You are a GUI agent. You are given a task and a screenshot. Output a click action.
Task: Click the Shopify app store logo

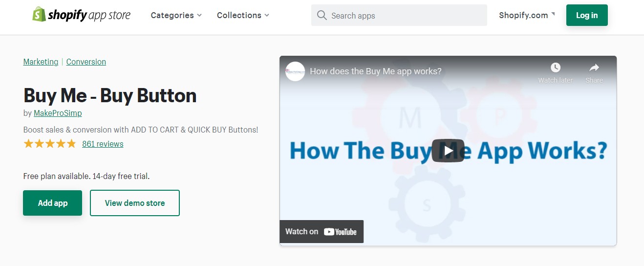pos(82,15)
